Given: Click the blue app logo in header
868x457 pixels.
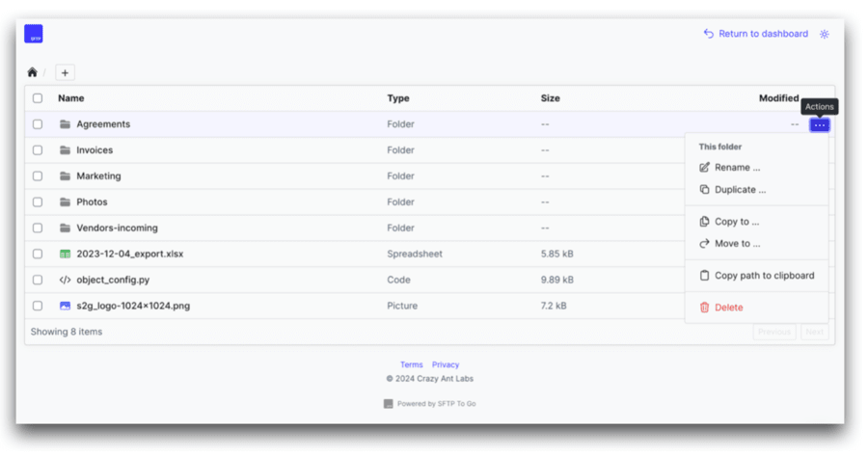Looking at the screenshot, I should tap(33, 34).
